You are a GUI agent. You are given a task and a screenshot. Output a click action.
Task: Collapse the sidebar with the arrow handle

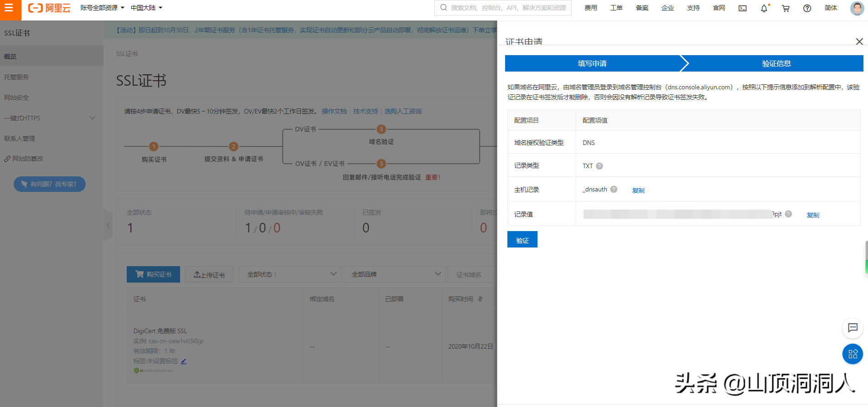coord(108,225)
